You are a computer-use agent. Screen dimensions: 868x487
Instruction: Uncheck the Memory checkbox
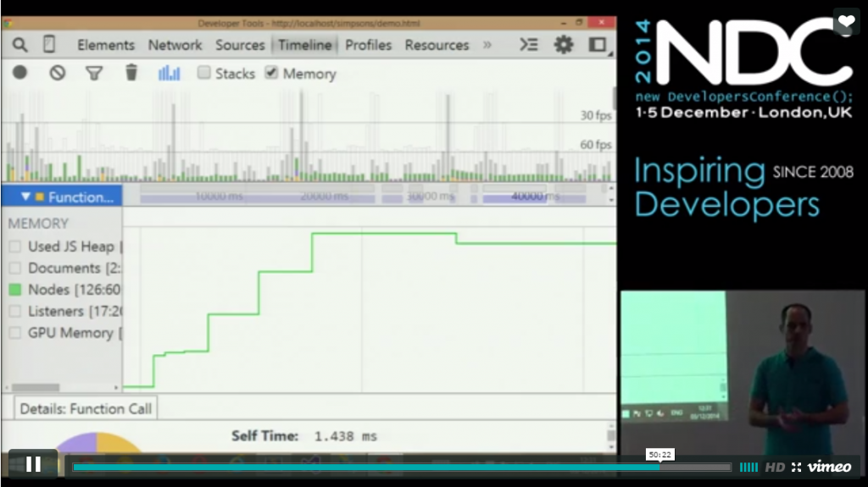pos(271,74)
